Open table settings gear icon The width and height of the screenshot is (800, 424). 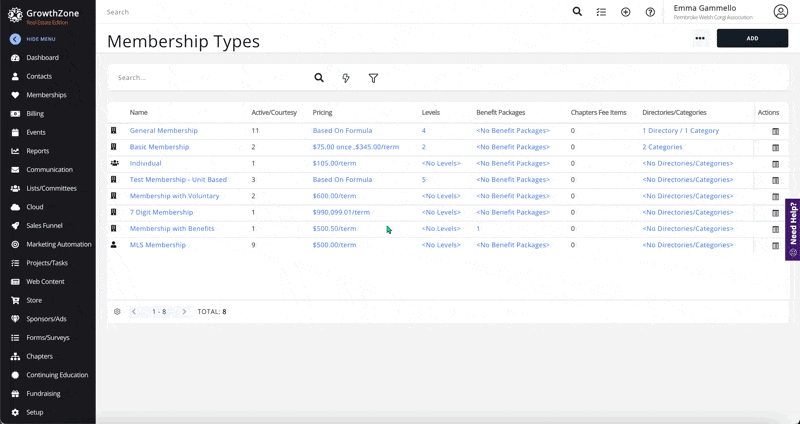[117, 312]
